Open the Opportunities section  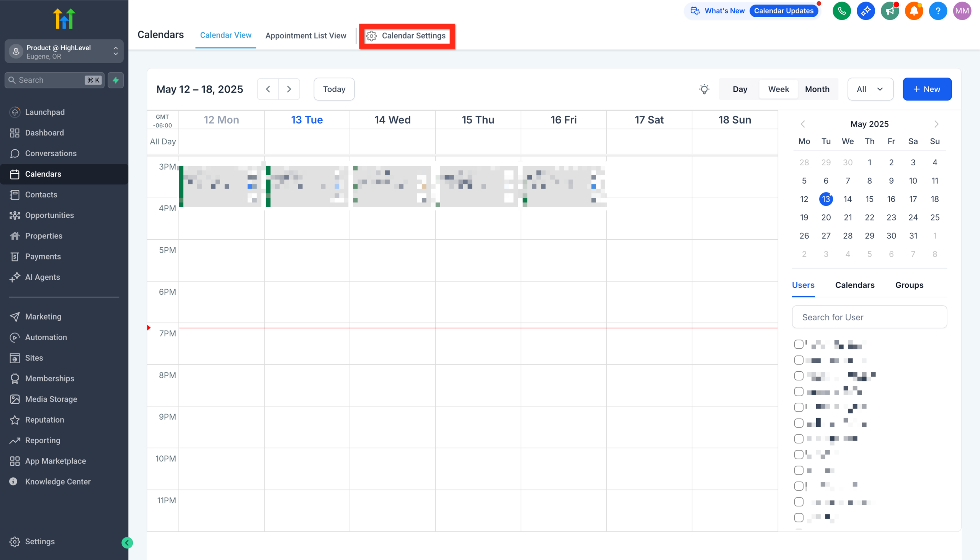coord(49,215)
